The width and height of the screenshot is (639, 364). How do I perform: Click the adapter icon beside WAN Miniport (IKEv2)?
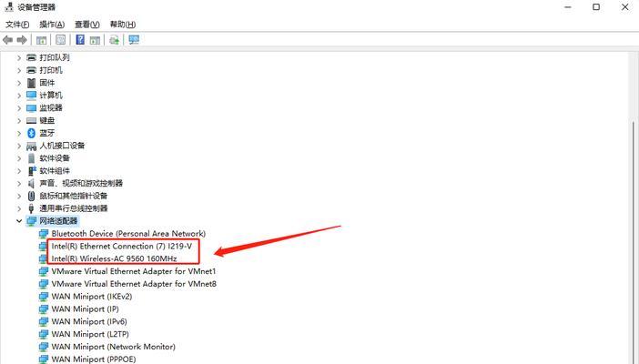44,297
